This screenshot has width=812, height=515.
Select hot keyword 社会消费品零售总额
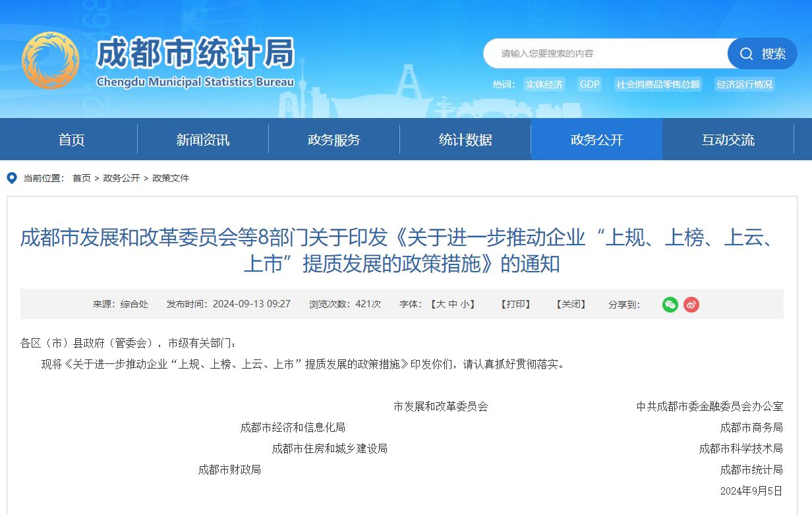pos(658,84)
